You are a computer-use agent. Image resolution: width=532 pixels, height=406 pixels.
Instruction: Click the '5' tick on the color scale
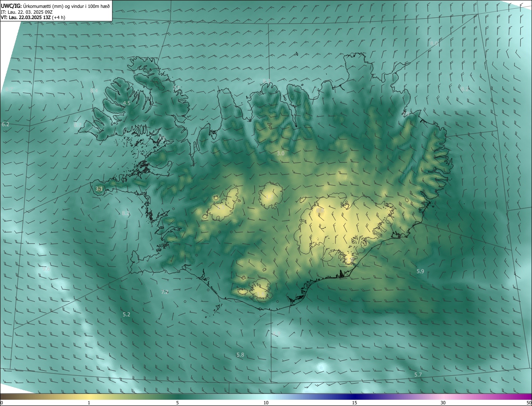coord(177,403)
